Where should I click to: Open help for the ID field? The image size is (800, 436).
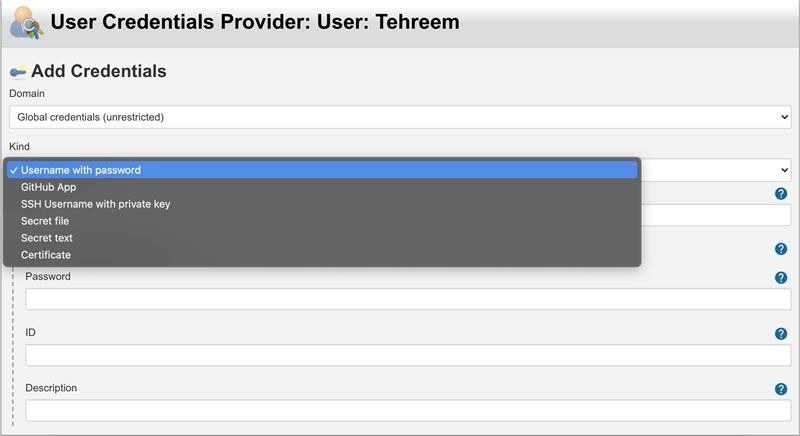pyautogui.click(x=781, y=334)
